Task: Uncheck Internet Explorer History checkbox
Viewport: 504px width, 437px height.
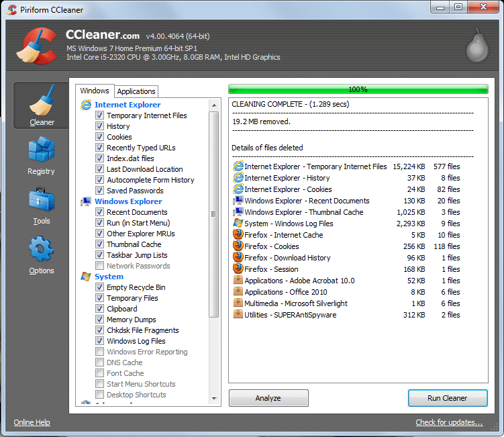Action: click(x=99, y=126)
